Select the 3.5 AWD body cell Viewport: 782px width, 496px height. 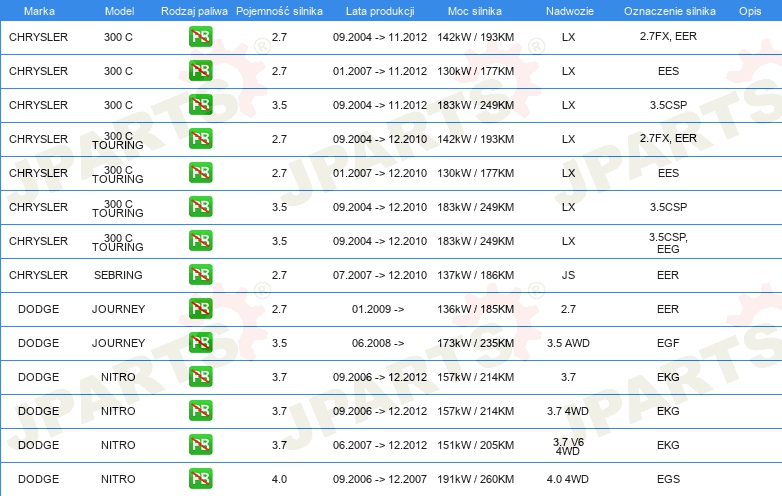(x=569, y=343)
